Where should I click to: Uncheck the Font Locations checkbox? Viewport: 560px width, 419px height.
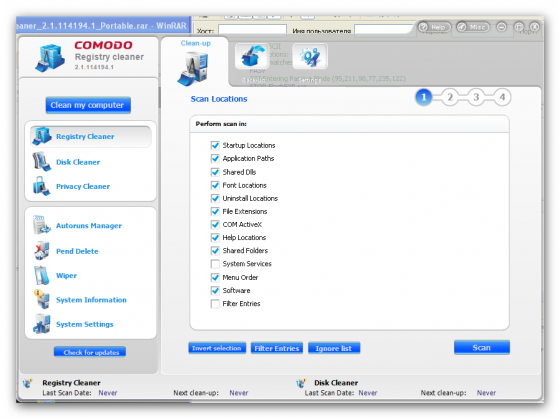pos(215,185)
